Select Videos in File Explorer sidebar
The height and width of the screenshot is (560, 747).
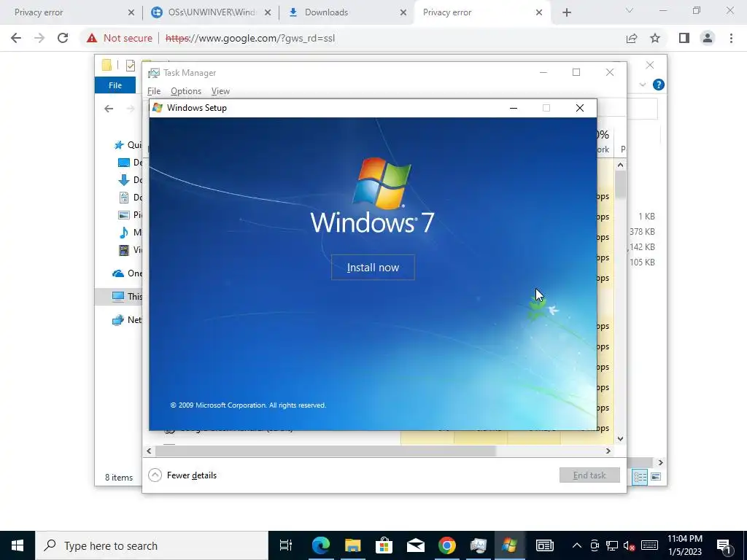[x=130, y=249]
